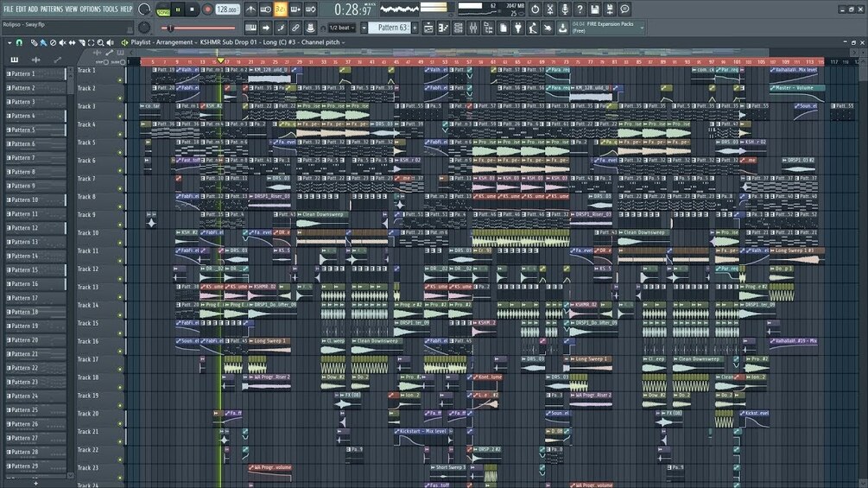Viewport: 868px width, 488px height.
Task: Click the question mark help icon
Action: coord(580,10)
